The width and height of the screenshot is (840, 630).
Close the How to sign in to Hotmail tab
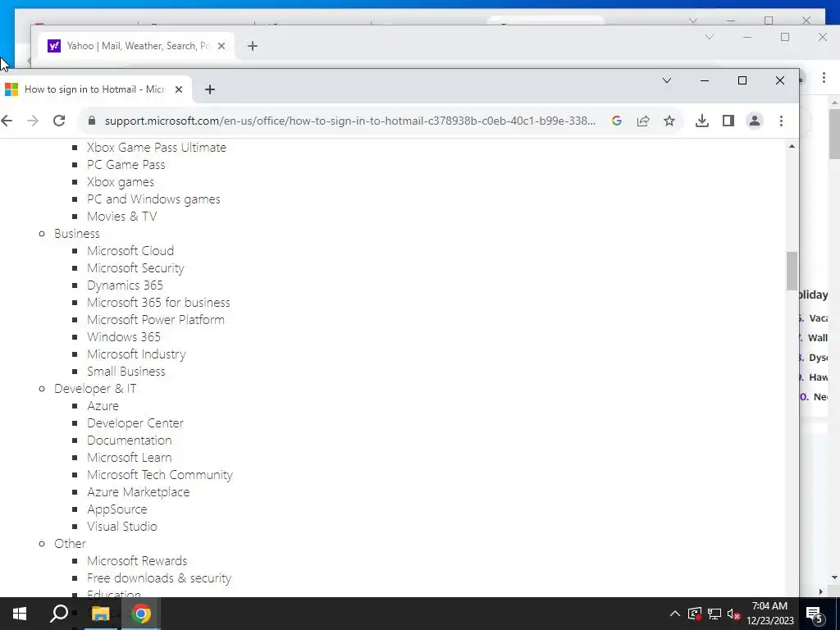pyautogui.click(x=179, y=89)
